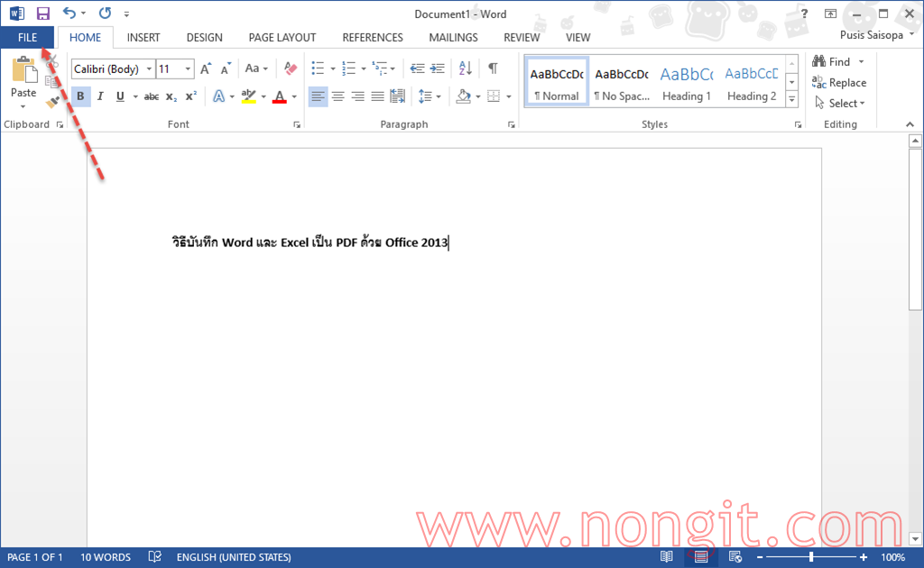Switch to Read Mode view

point(667,557)
